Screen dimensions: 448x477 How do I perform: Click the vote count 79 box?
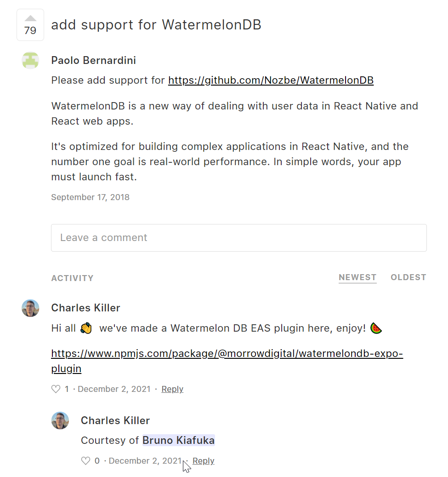(x=30, y=30)
